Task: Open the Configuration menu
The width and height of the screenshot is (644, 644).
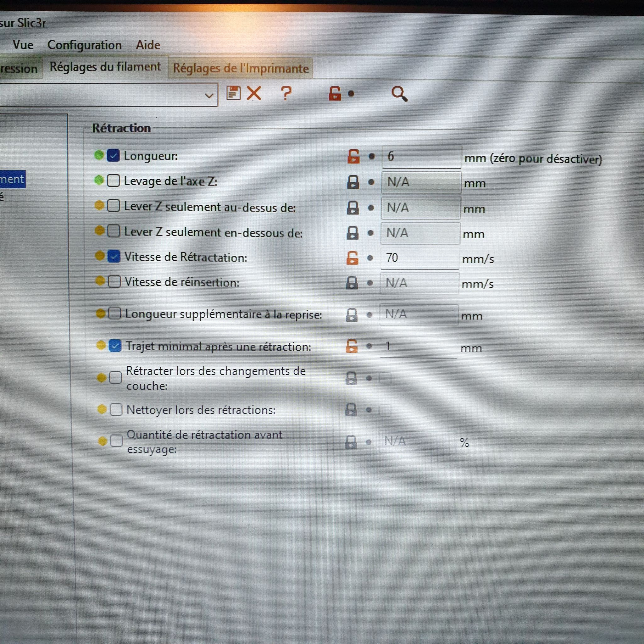Action: (x=84, y=45)
